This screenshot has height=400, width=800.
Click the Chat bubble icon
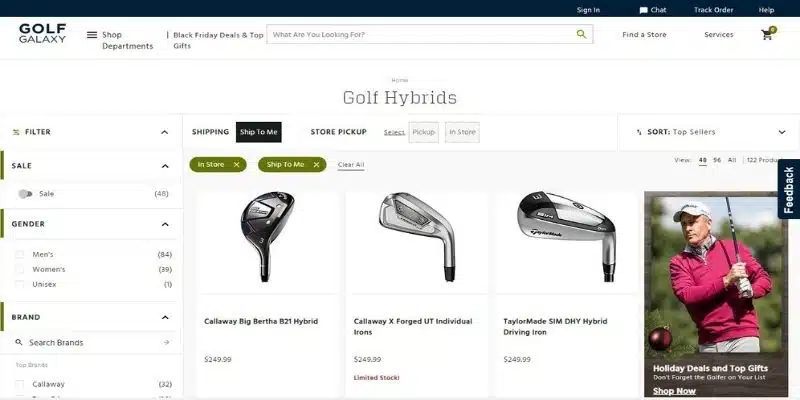643,10
